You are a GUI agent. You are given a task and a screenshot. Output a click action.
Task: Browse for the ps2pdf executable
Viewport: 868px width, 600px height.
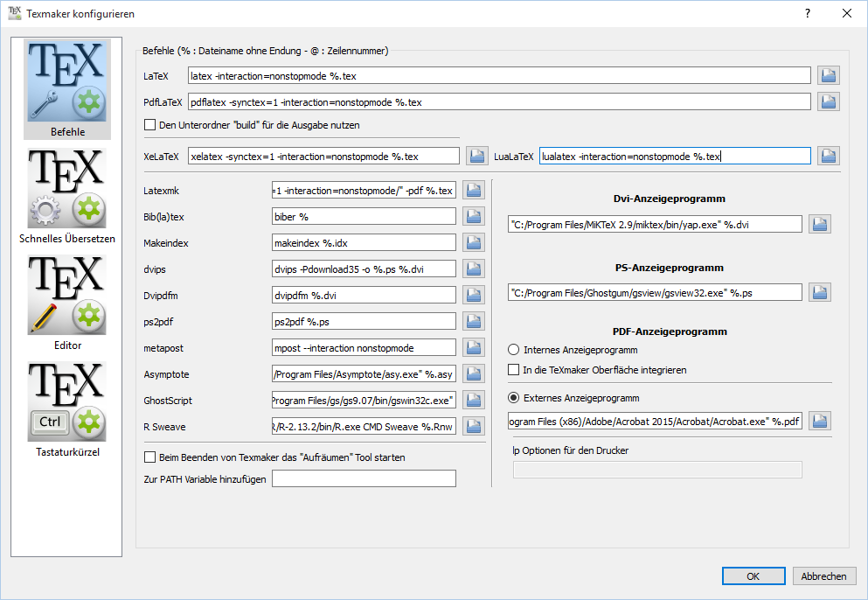point(473,321)
